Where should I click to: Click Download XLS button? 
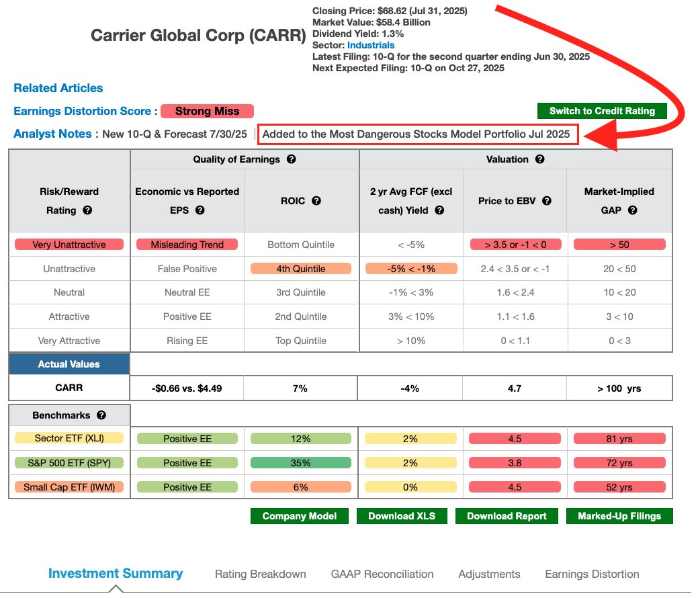[401, 516]
